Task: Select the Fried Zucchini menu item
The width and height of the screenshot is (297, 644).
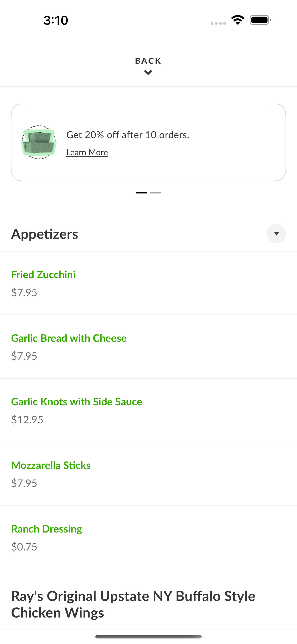Action: click(x=148, y=283)
